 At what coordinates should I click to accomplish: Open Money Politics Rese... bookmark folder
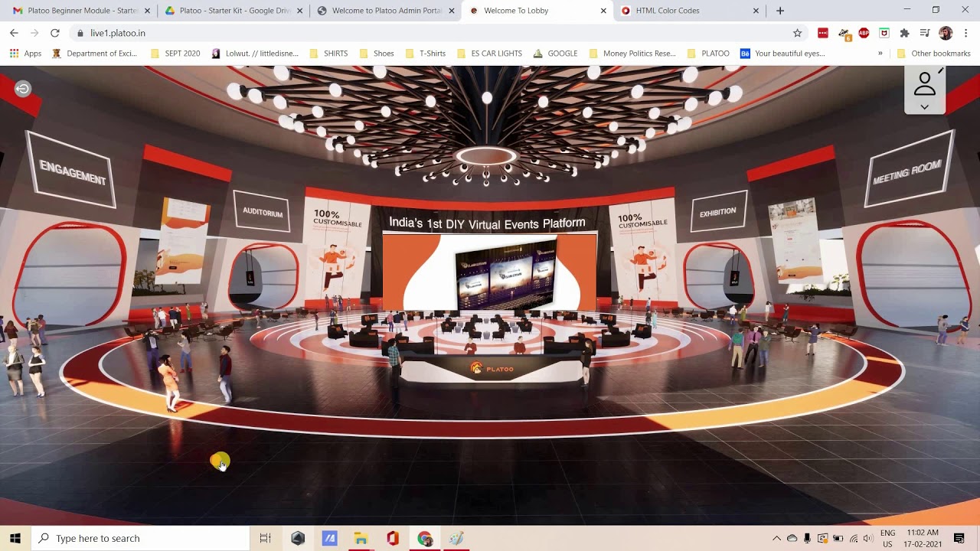632,54
